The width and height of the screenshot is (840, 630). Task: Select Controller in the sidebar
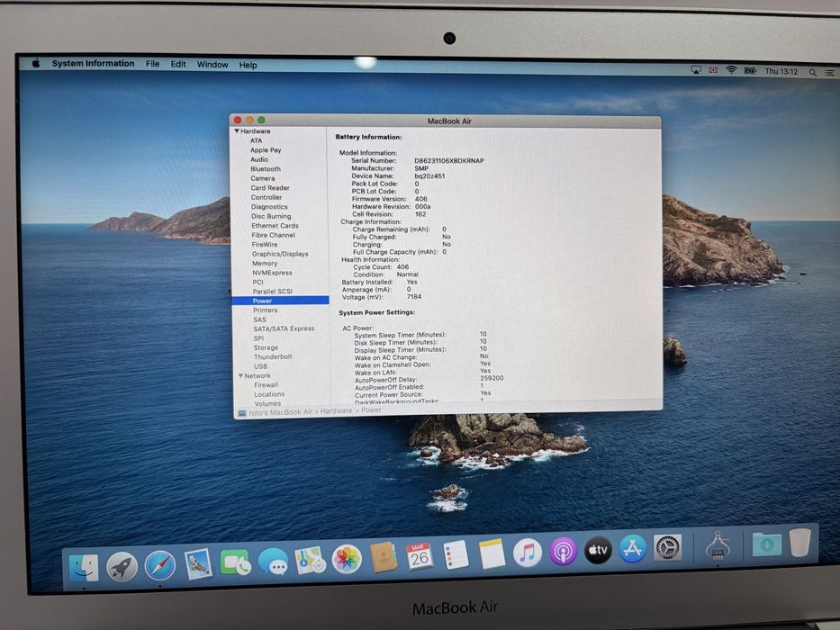tap(266, 197)
